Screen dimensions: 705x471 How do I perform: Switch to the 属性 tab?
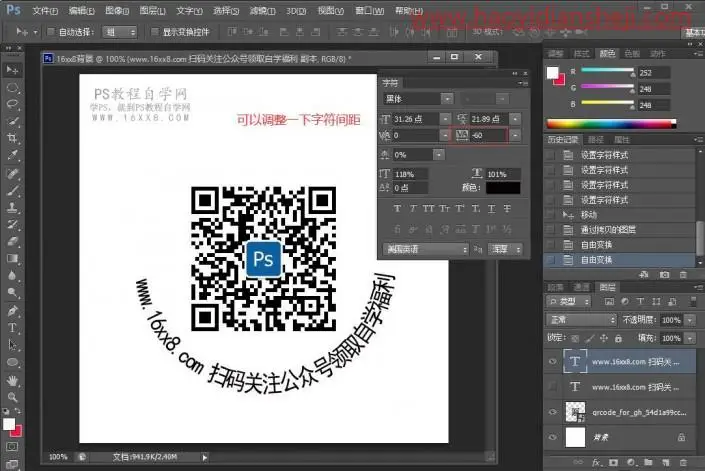point(622,140)
